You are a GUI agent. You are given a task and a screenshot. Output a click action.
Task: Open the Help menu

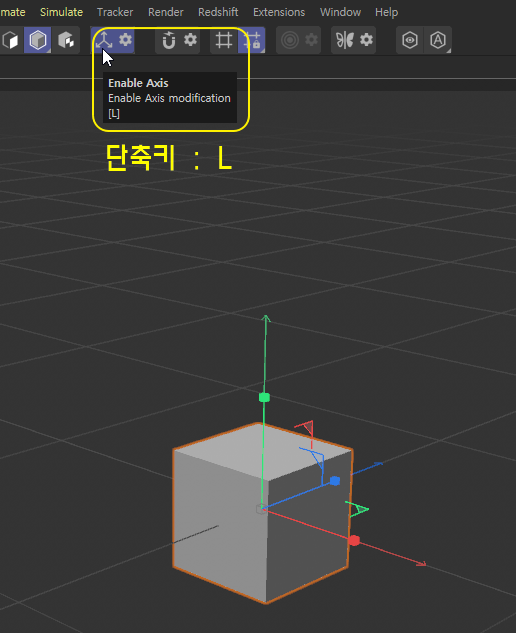point(386,12)
